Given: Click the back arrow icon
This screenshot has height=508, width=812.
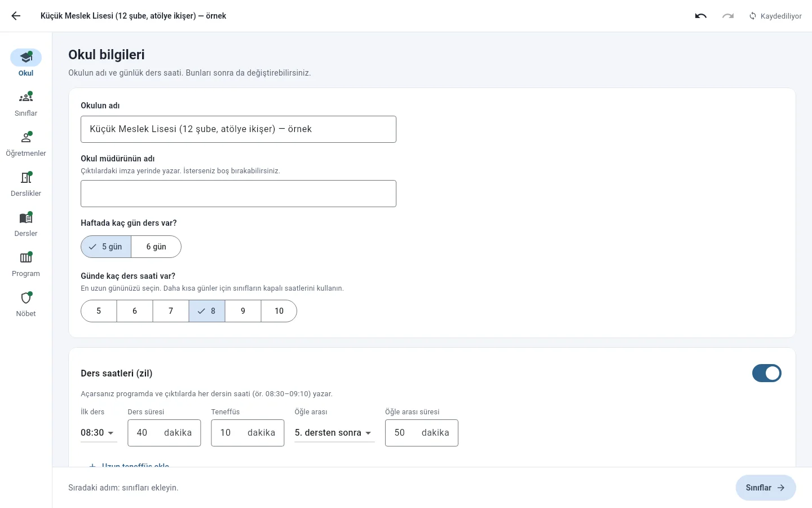Looking at the screenshot, I should 16,16.
